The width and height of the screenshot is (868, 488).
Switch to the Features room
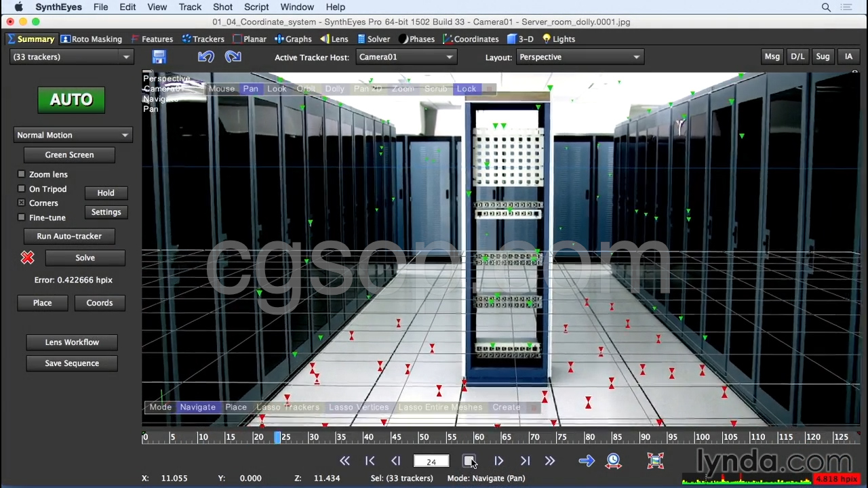point(152,39)
